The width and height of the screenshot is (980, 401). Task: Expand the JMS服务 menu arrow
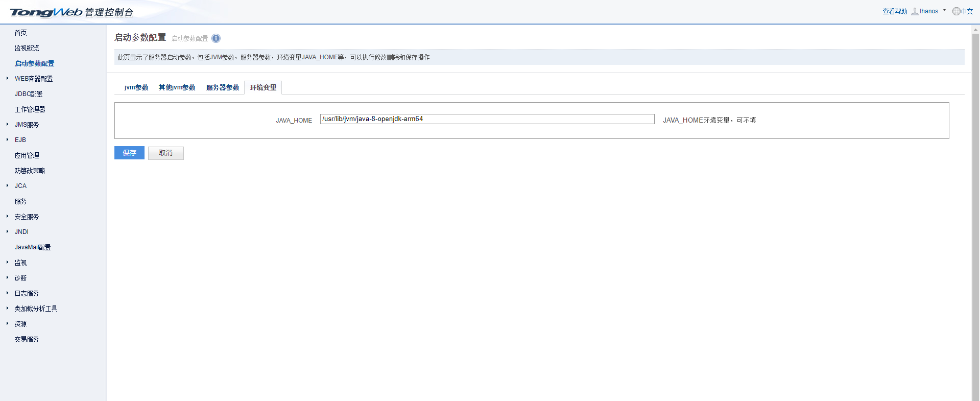coord(7,124)
